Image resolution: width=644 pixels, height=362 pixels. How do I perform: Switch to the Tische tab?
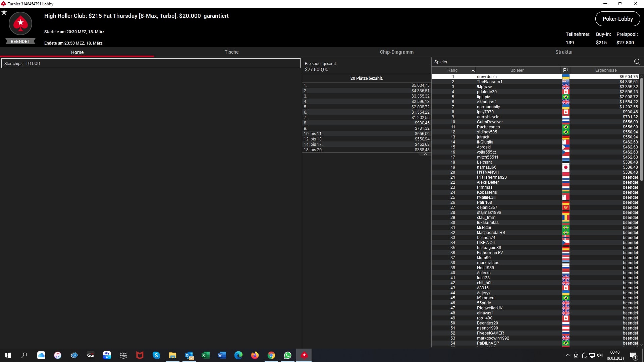[231, 52]
